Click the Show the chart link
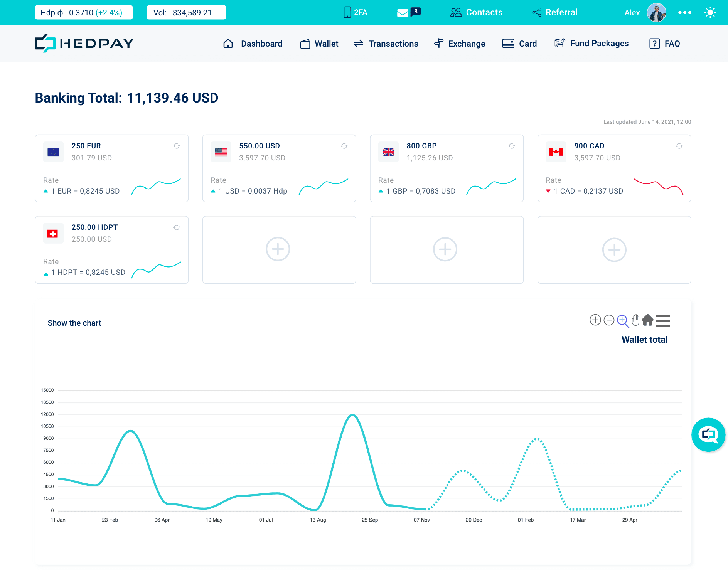 pyautogui.click(x=74, y=323)
